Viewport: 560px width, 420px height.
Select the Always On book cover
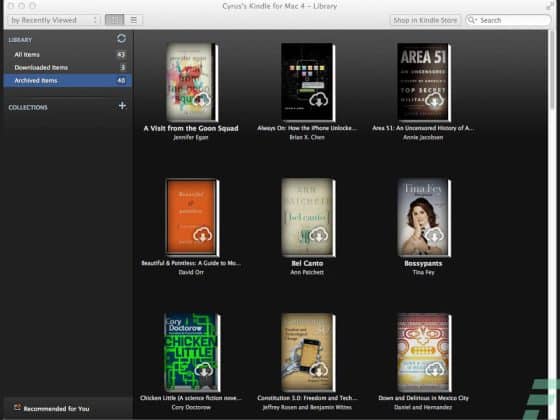[308, 82]
